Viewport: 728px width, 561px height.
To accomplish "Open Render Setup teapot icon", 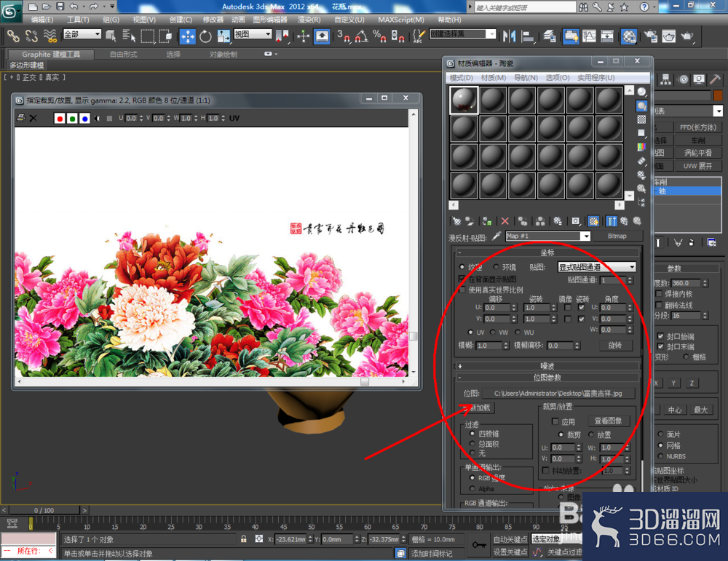I will [651, 36].
